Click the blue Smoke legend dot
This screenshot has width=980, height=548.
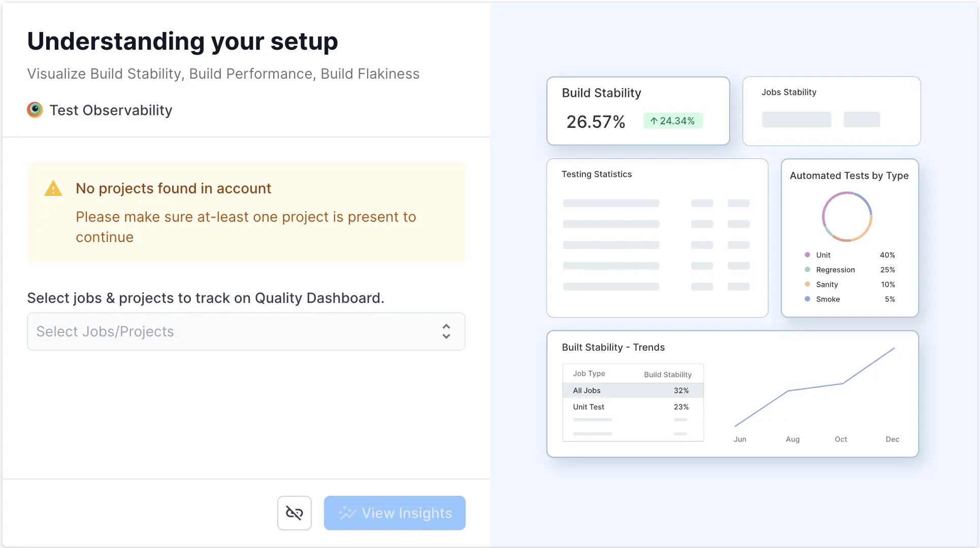(x=807, y=299)
